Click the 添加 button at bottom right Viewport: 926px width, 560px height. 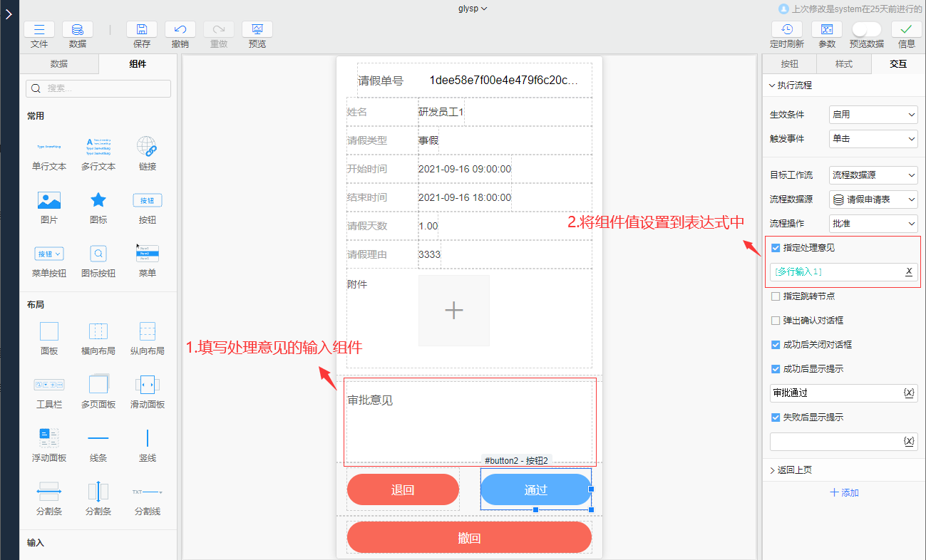coord(843,492)
